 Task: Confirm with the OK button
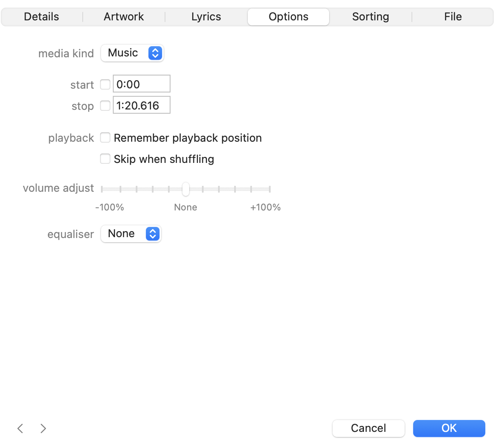pos(449,428)
